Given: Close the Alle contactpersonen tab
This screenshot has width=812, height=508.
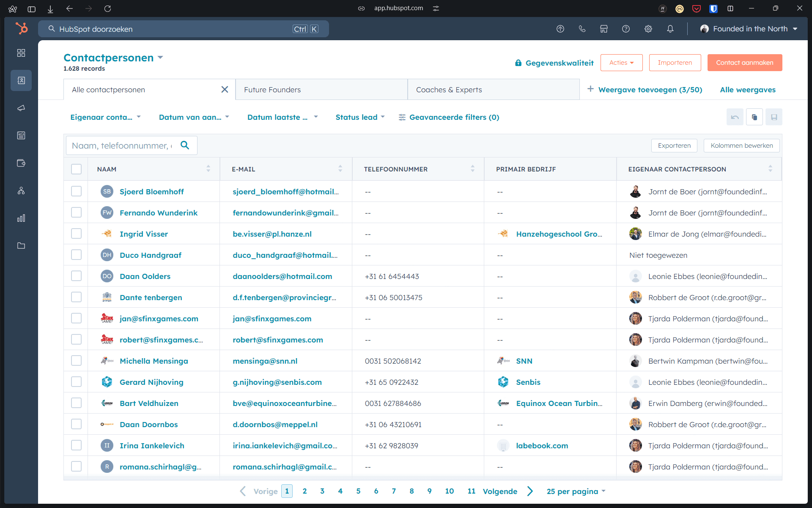Looking at the screenshot, I should (225, 89).
